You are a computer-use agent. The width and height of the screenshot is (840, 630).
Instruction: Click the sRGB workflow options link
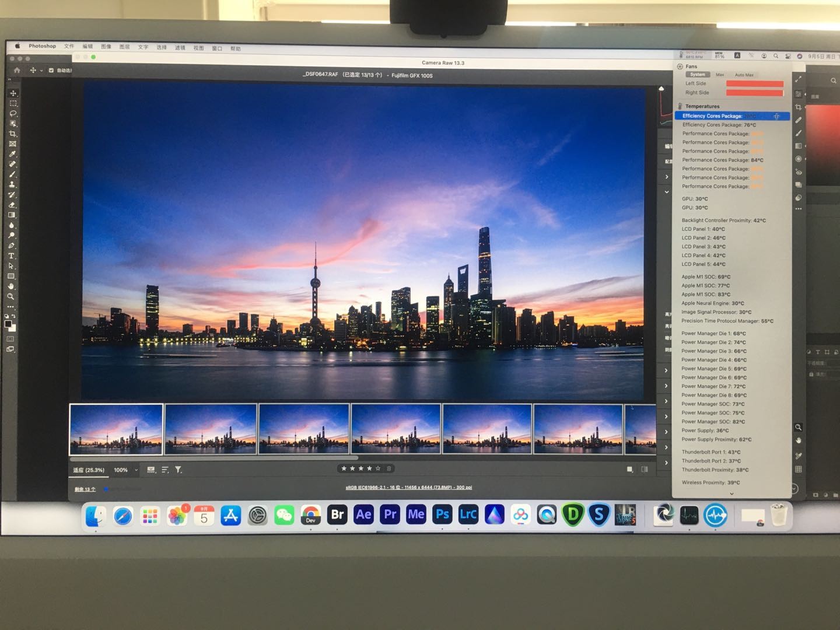coord(408,487)
